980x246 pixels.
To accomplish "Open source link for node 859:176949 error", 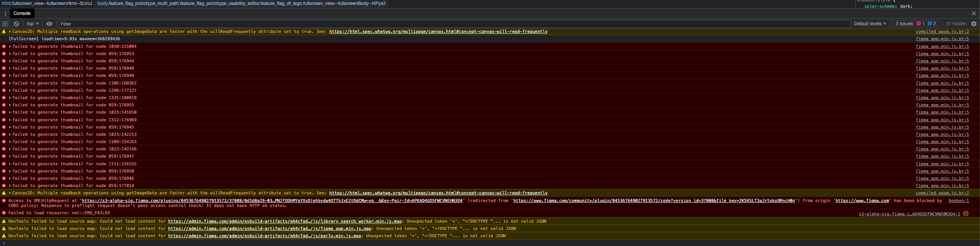I will 942,76.
